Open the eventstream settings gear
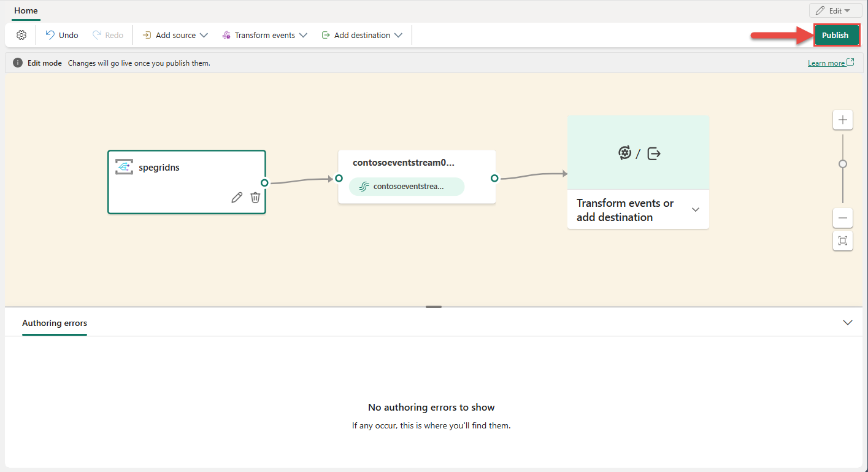Image resolution: width=868 pixels, height=472 pixels. pyautogui.click(x=21, y=35)
